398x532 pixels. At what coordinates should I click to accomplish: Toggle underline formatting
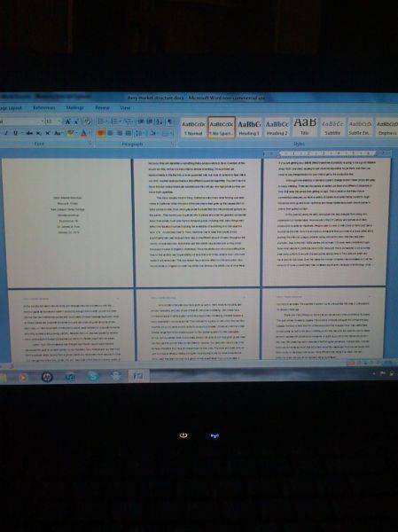(x=15, y=133)
